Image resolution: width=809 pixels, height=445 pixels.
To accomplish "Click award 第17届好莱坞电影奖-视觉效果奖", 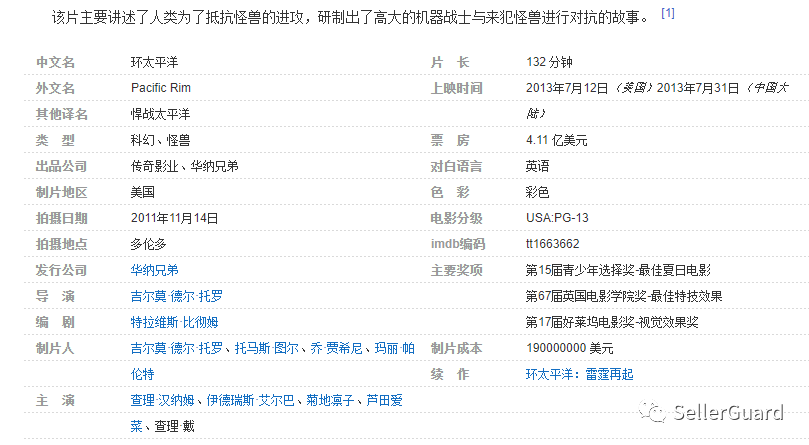I will 612,322.
